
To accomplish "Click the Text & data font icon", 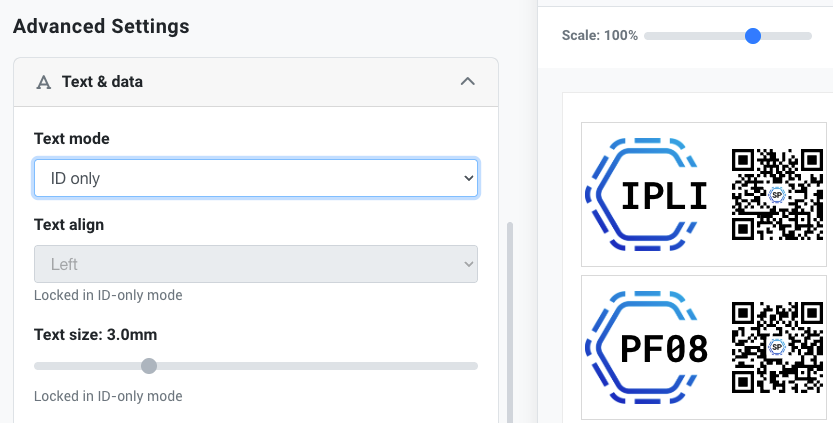I will 44,82.
